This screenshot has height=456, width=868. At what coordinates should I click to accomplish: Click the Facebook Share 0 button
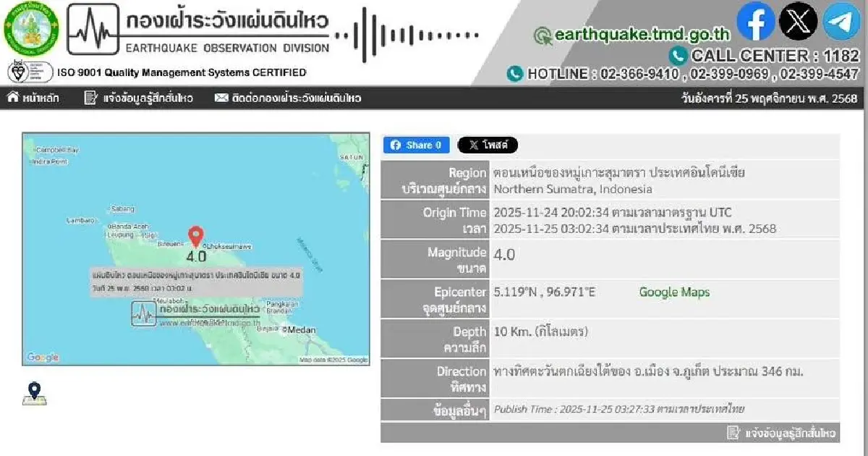click(x=416, y=145)
